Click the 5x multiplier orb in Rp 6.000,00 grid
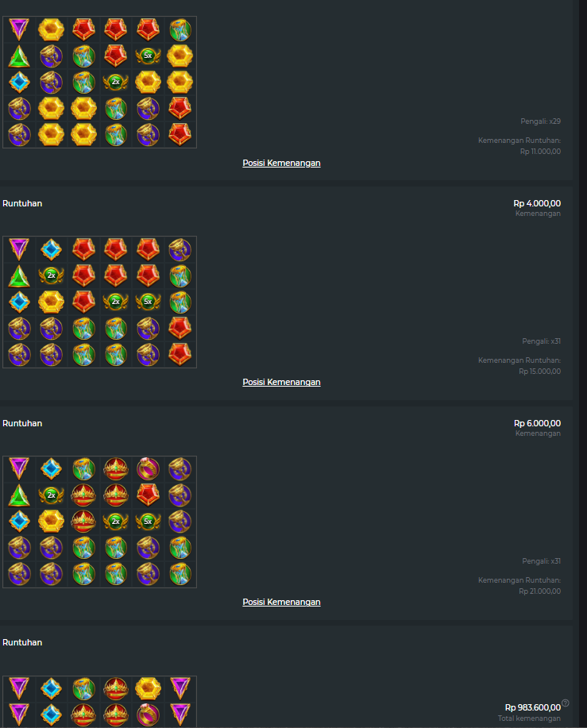Viewport: 587px width, 728px height. [x=148, y=522]
